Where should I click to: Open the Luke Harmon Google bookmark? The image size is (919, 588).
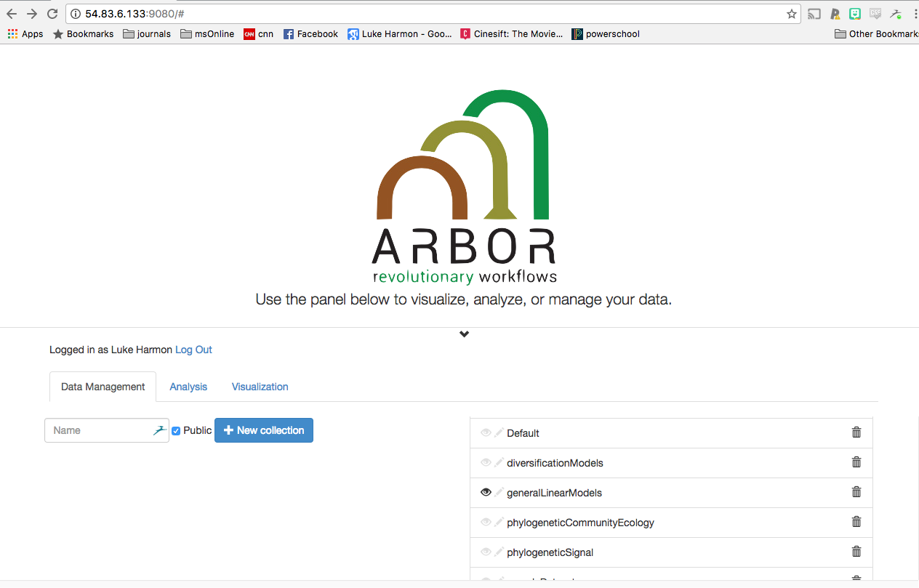[x=400, y=33]
